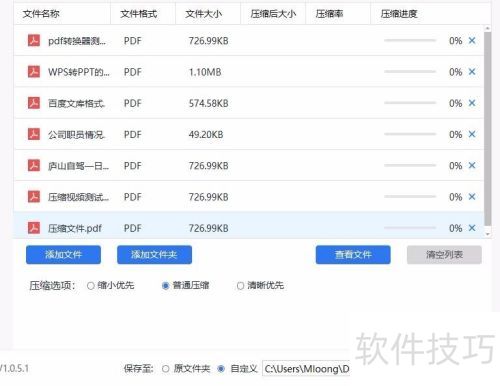Screen dimensions: 500x386
Task: Select file name 压缩视频测试...
Action: point(78,197)
